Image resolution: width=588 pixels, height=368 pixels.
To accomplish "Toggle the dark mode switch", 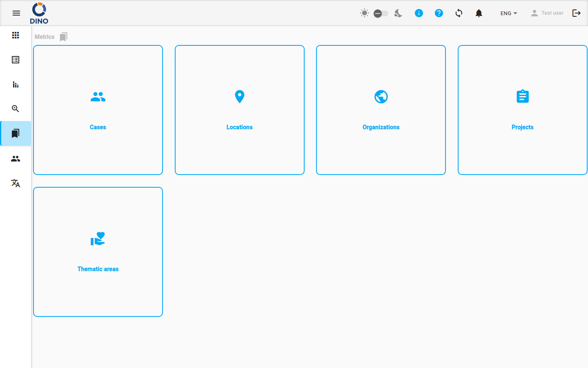I will (x=381, y=13).
